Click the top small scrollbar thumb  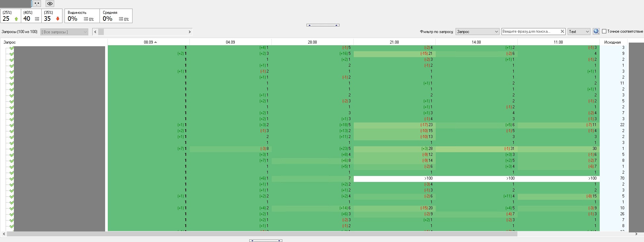[x=101, y=32]
